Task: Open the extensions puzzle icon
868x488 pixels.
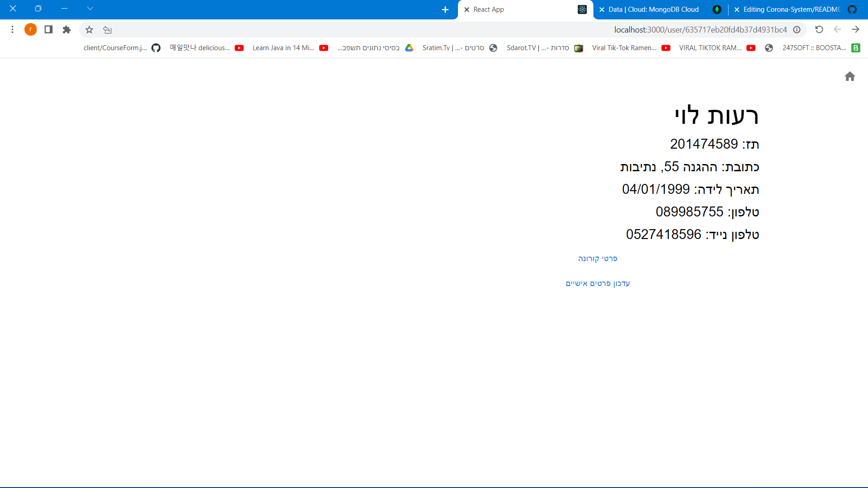Action: [66, 30]
